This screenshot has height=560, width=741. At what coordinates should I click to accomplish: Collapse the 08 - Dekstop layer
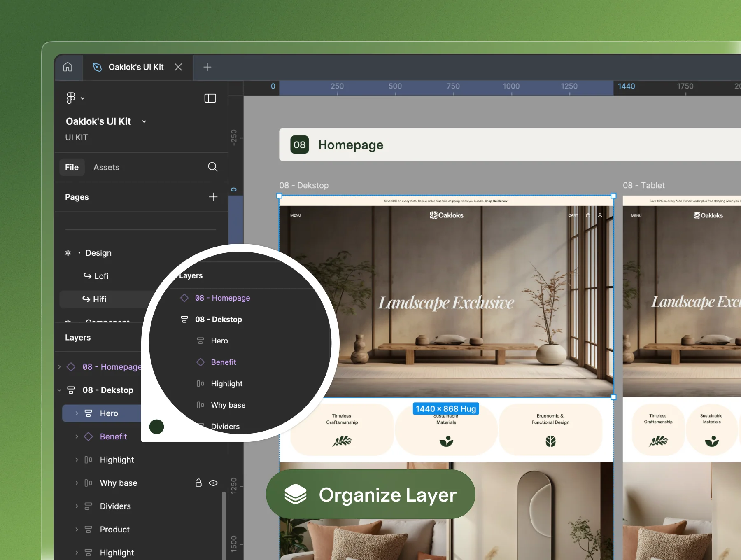[x=59, y=390]
